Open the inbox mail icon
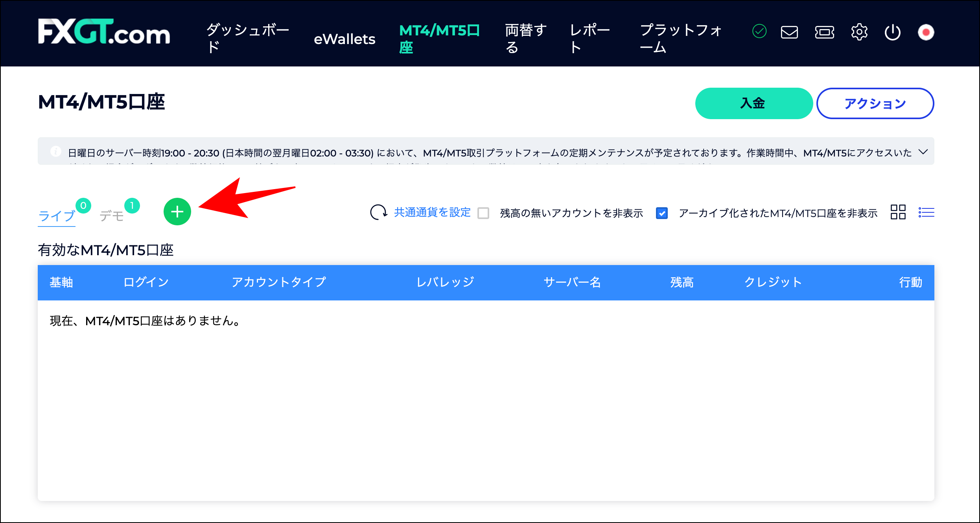Screen dimensions: 980x523 pos(789,33)
